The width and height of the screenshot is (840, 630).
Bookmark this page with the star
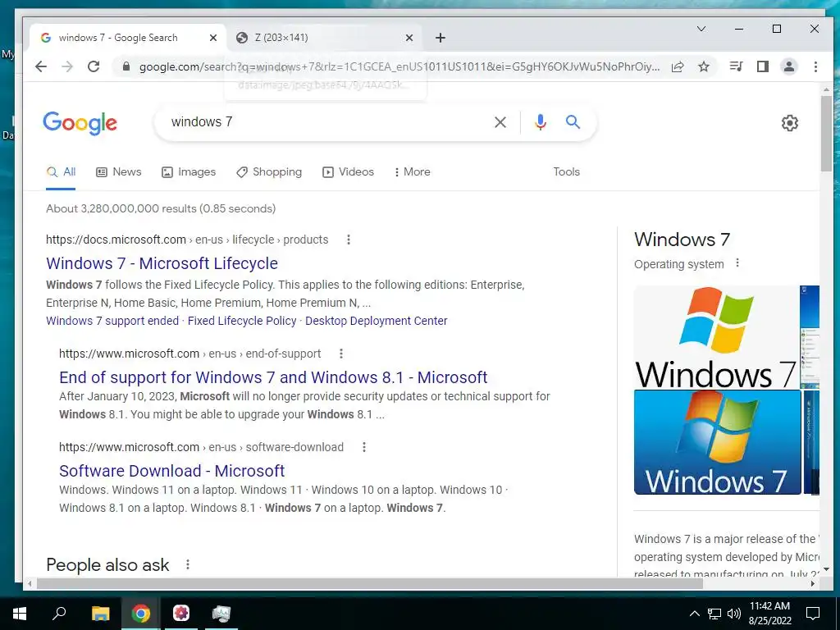[x=704, y=66]
